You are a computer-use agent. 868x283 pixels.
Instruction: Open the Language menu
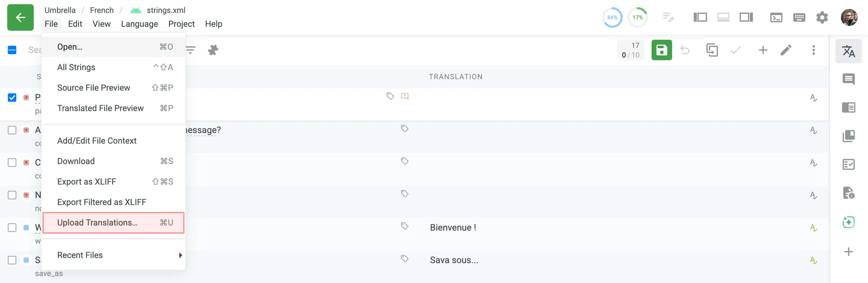coord(140,24)
